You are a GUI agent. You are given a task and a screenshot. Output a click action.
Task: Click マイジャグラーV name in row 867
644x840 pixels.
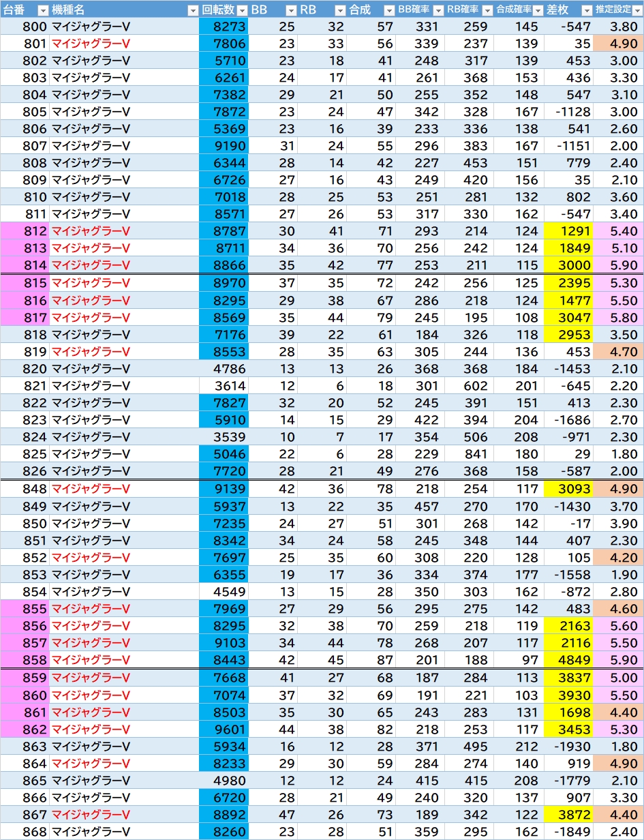(x=91, y=815)
